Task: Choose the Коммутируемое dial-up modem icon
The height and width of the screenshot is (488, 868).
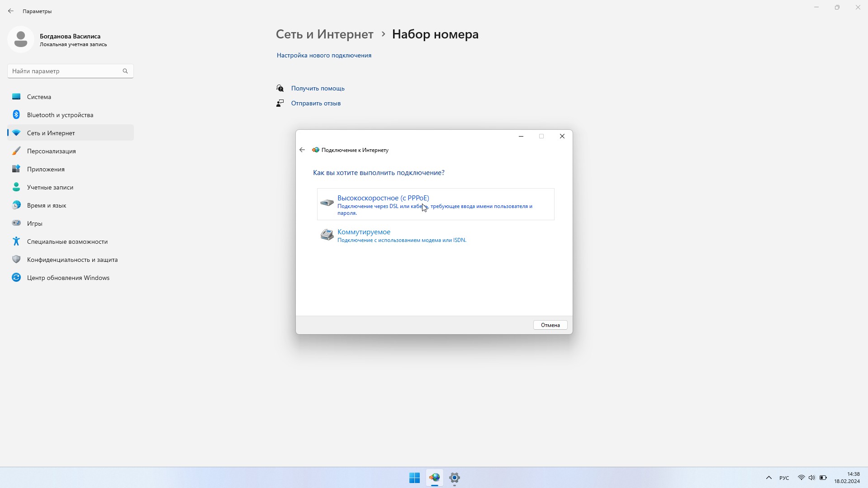Action: (327, 235)
